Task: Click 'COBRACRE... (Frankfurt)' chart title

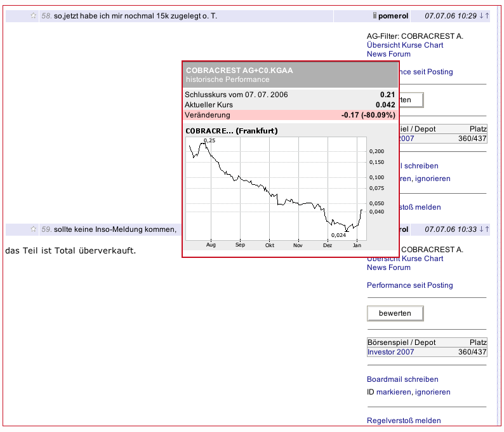Action: click(x=232, y=131)
